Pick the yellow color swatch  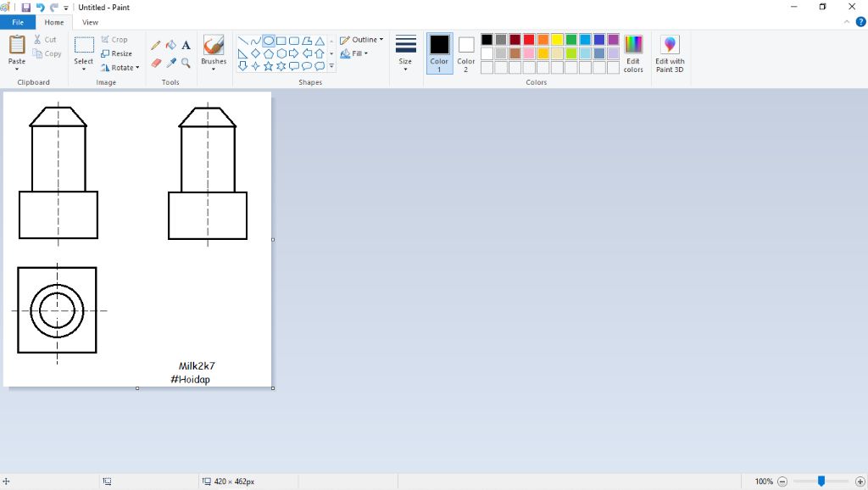[x=558, y=39]
